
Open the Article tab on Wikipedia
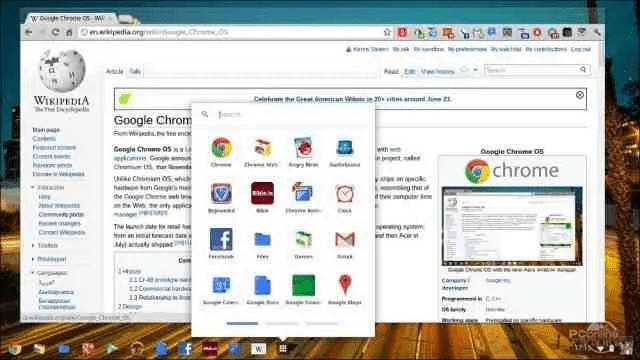pos(114,71)
